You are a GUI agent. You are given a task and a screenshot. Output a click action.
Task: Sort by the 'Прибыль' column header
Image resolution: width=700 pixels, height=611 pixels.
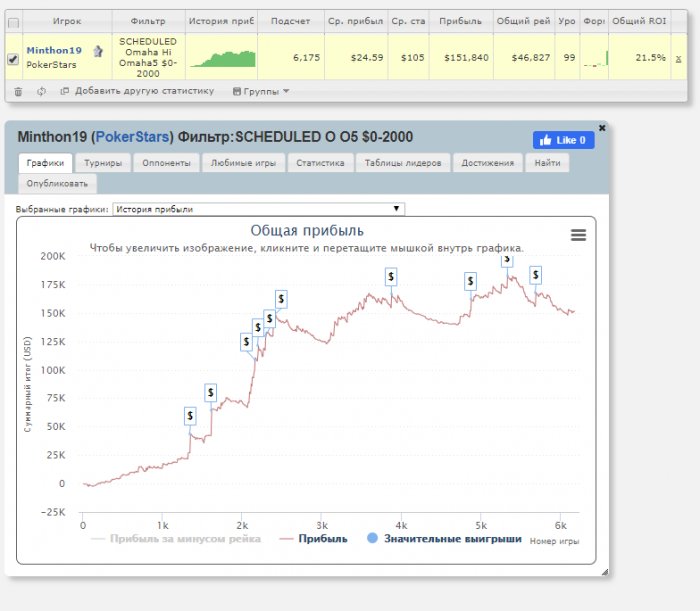point(461,21)
